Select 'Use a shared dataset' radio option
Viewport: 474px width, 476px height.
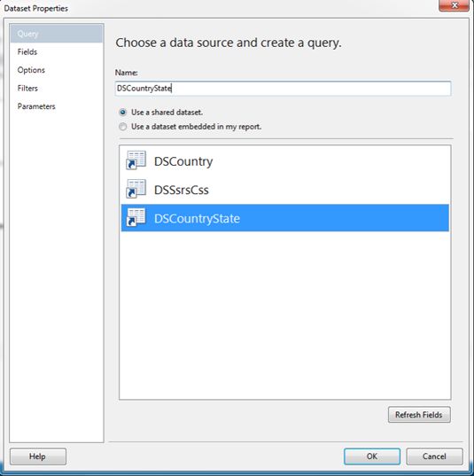(x=122, y=113)
